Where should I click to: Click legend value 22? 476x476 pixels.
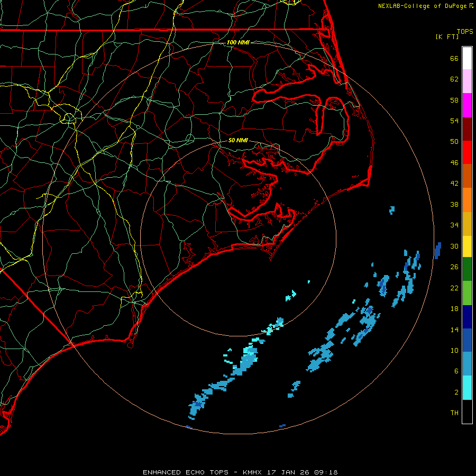tap(454, 288)
